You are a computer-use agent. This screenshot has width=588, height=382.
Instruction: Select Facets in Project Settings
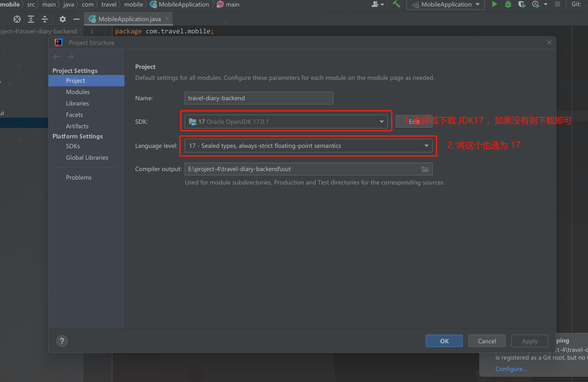click(75, 115)
